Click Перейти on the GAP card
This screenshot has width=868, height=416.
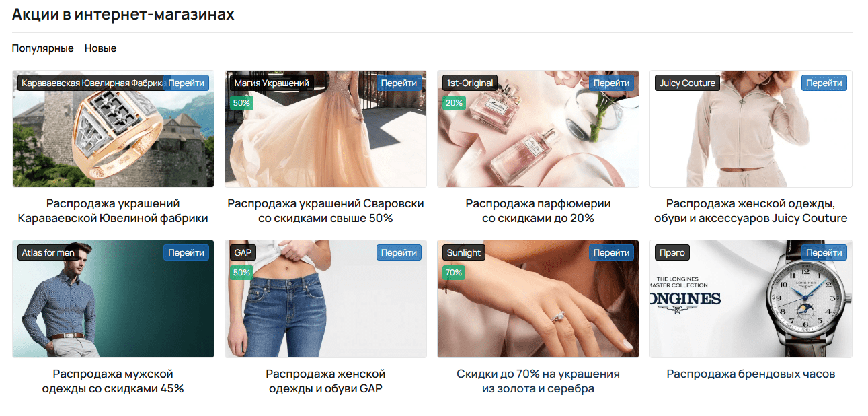399,252
